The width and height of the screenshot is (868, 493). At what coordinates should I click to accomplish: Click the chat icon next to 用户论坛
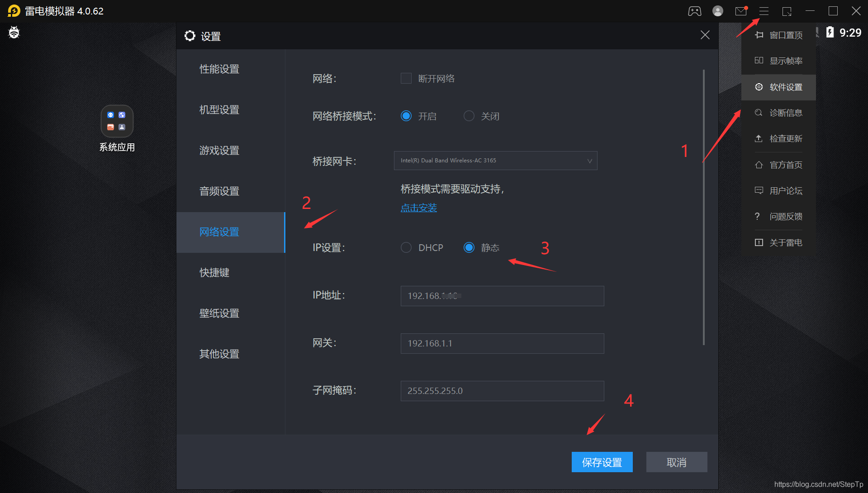[x=759, y=190]
